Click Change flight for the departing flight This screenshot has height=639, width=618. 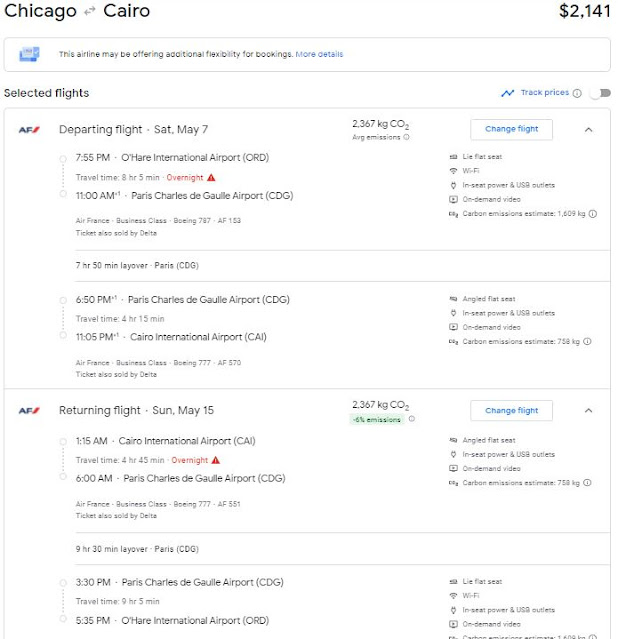click(x=511, y=129)
